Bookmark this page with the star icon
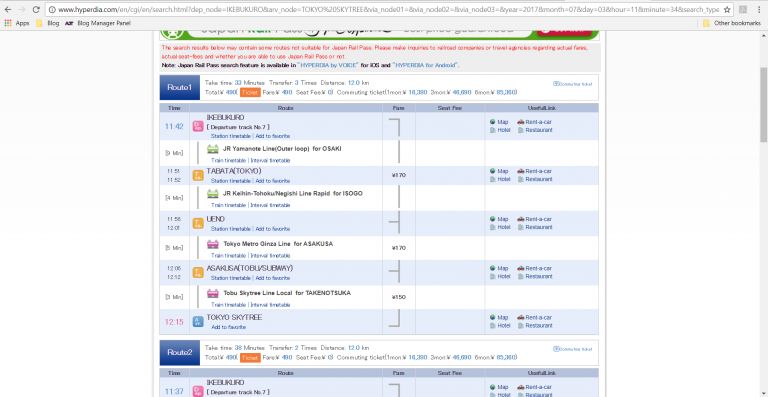This screenshot has height=397, width=768. (727, 9)
